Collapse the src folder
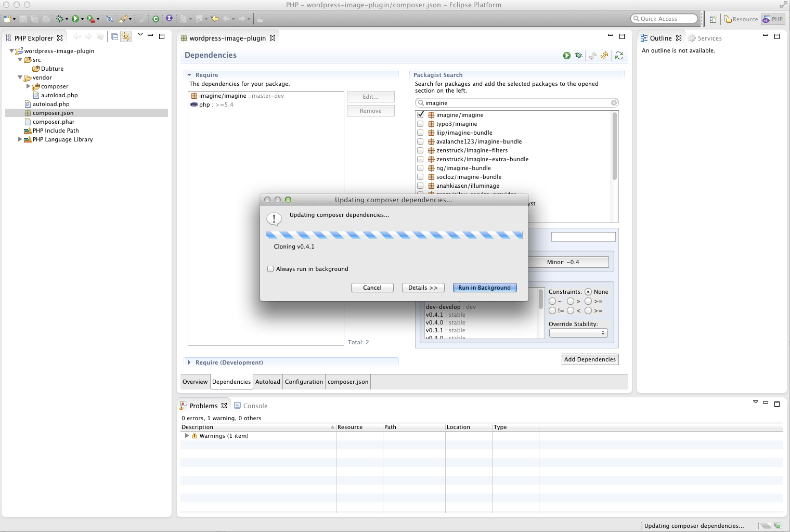Screen dimensions: 790x532 tap(20, 60)
